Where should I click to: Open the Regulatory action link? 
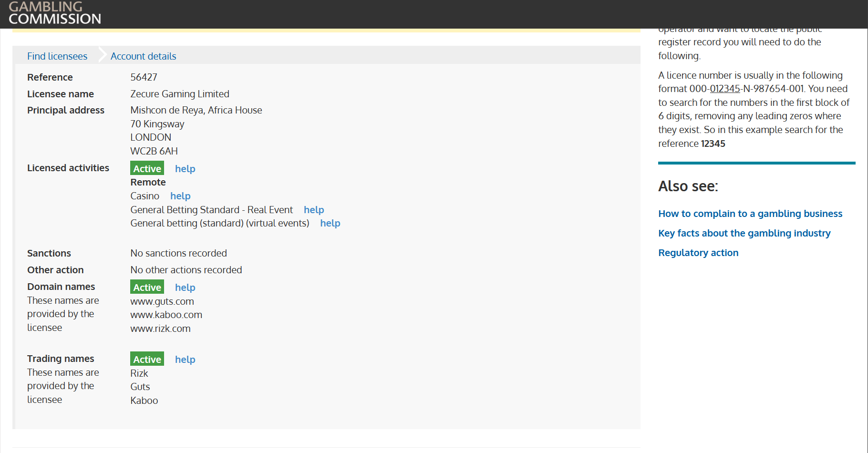pyautogui.click(x=698, y=253)
